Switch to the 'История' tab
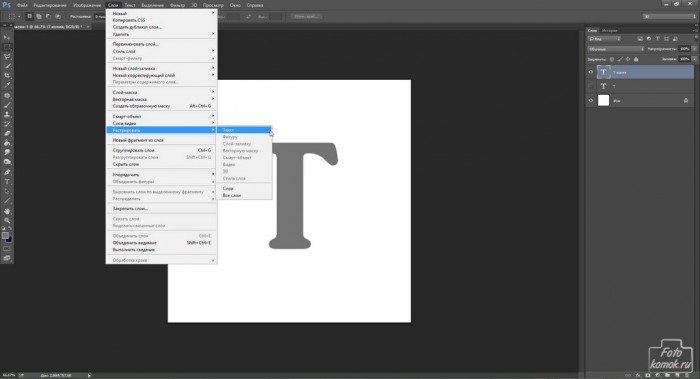Viewport: 700px width, 379px height. (x=609, y=30)
